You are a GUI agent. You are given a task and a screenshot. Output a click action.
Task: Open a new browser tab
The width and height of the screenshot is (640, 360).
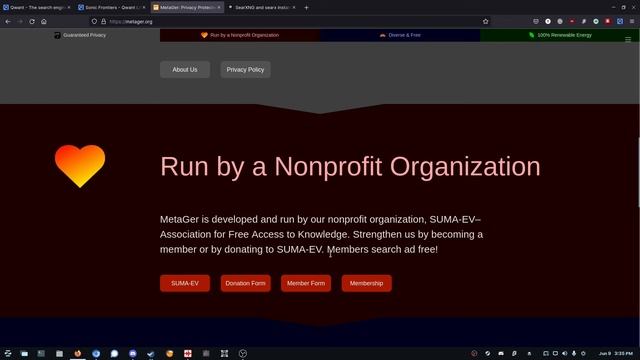(x=306, y=7)
